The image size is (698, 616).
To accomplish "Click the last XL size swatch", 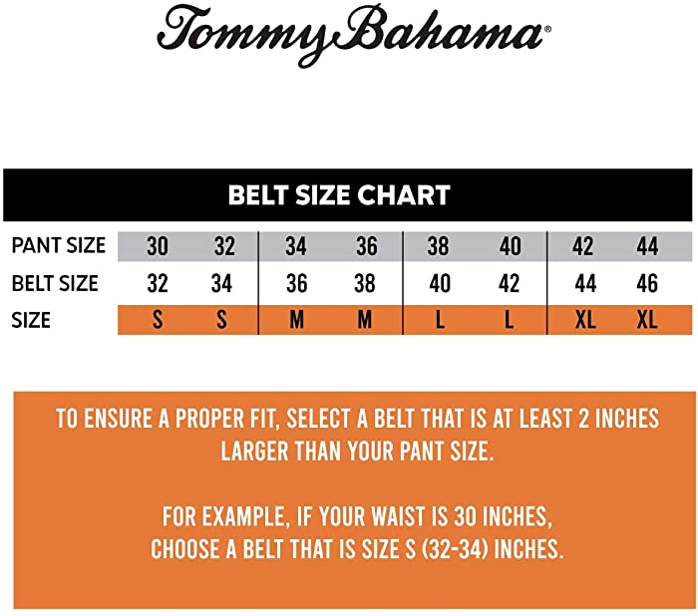I will [x=647, y=320].
